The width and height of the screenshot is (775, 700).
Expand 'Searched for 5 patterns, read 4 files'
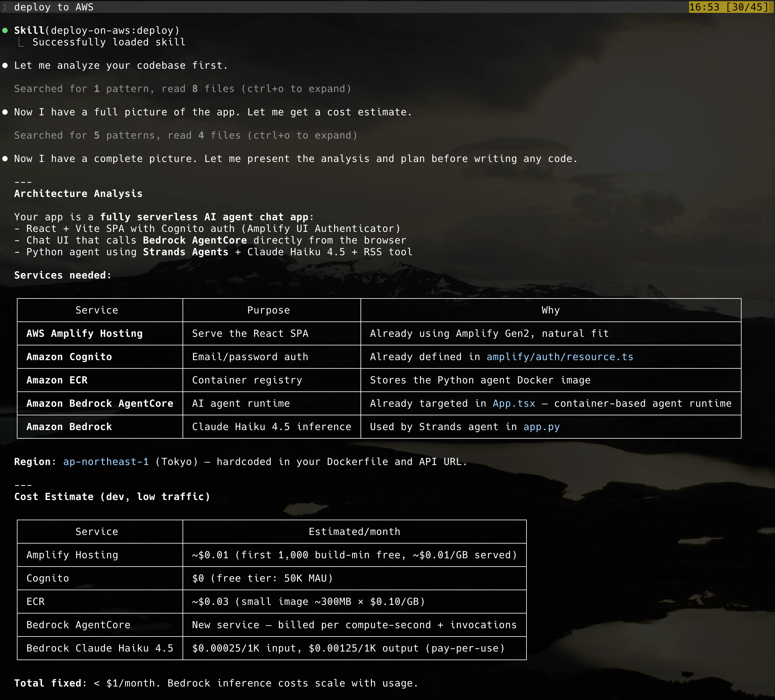coord(186,135)
